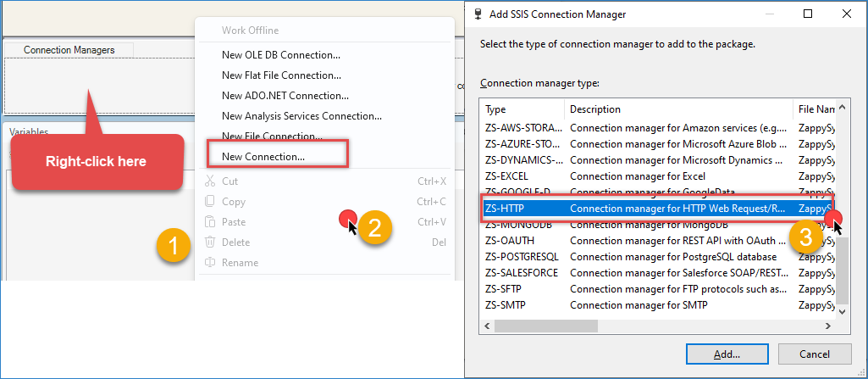Click the Rename icon in context menu
Screen dimensions: 868x379
click(x=210, y=263)
